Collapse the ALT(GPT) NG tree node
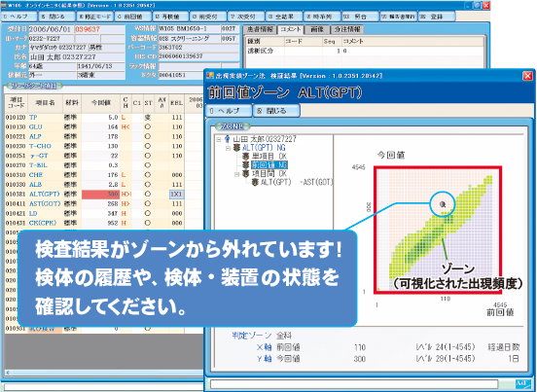Image resolution: width=537 pixels, height=392 pixels. point(228,148)
